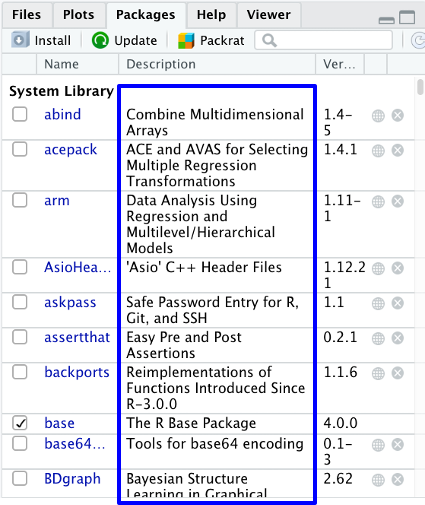The height and width of the screenshot is (505, 425).
Task: Check the backports package checkbox
Action: (x=20, y=372)
